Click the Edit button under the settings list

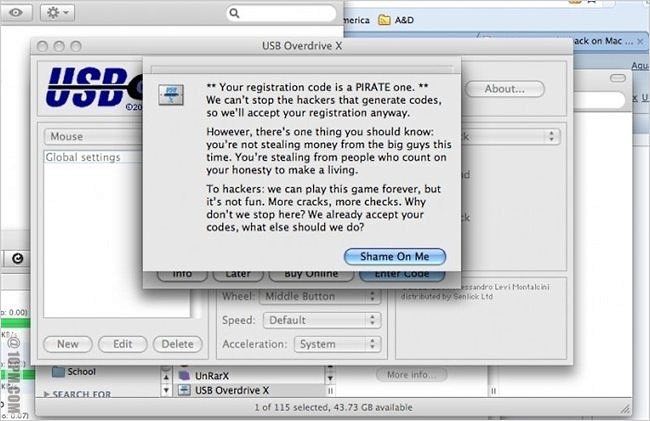point(122,344)
